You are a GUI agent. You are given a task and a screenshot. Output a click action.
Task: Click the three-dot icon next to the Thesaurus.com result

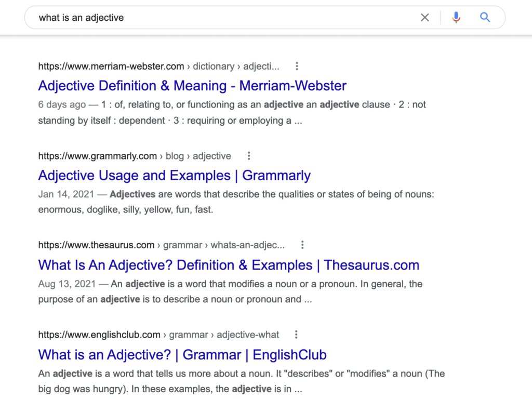click(x=302, y=244)
